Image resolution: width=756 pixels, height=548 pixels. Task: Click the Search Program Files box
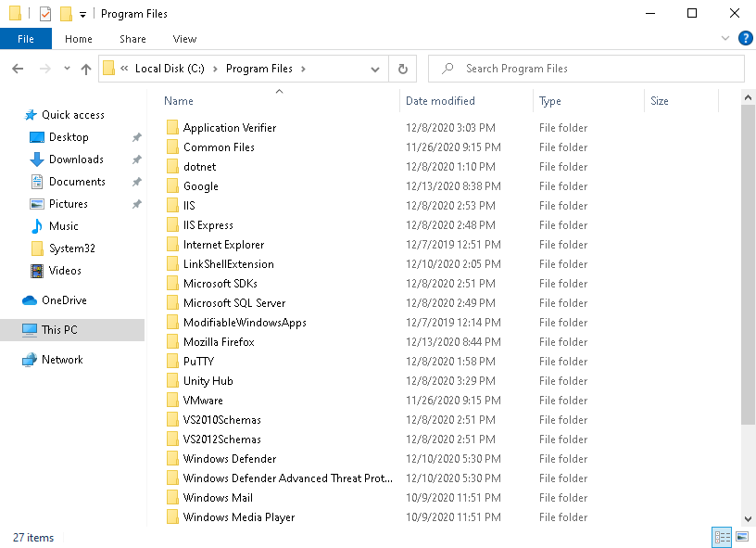point(586,69)
